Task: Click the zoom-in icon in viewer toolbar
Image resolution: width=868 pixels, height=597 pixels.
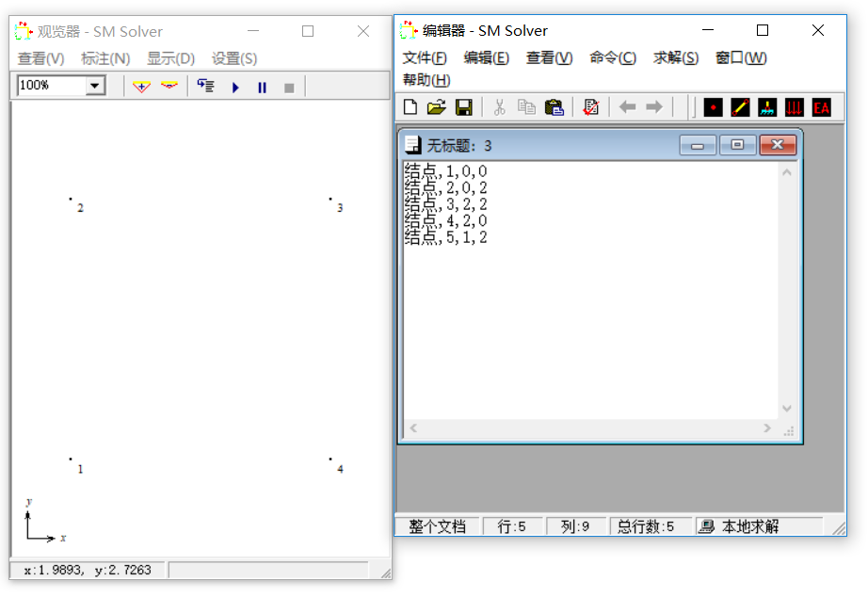Action: [x=142, y=87]
